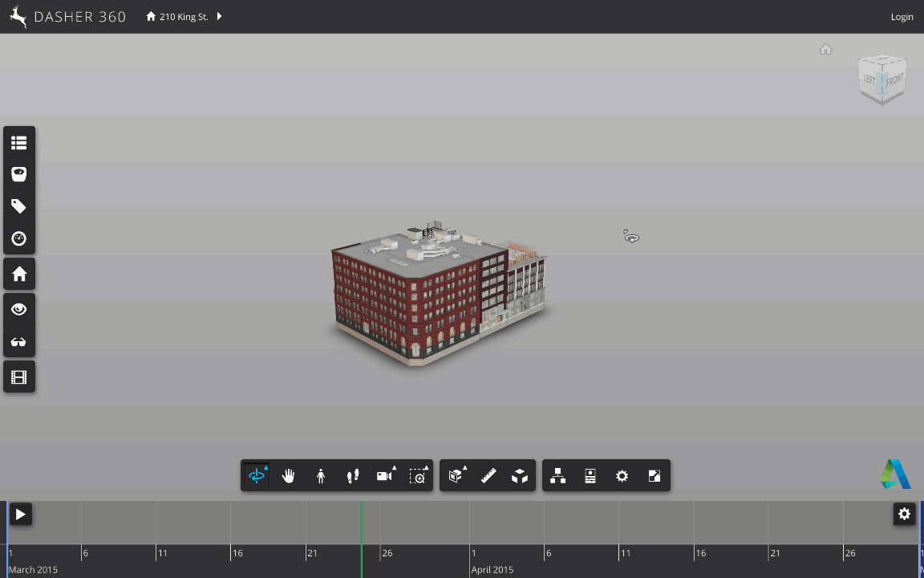Image resolution: width=924 pixels, height=578 pixels.
Task: Open the gauge dashboard icon in sidebar
Action: pyautogui.click(x=19, y=238)
